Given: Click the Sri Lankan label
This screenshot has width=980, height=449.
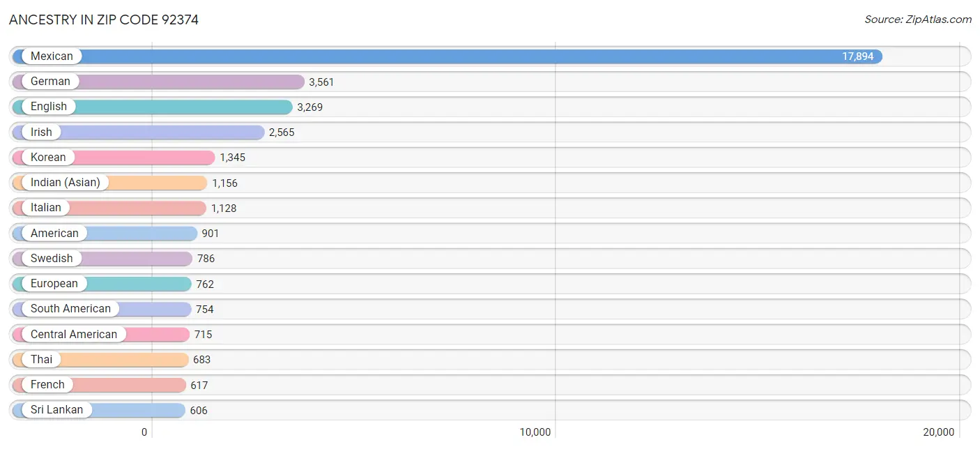Looking at the screenshot, I should (x=56, y=410).
